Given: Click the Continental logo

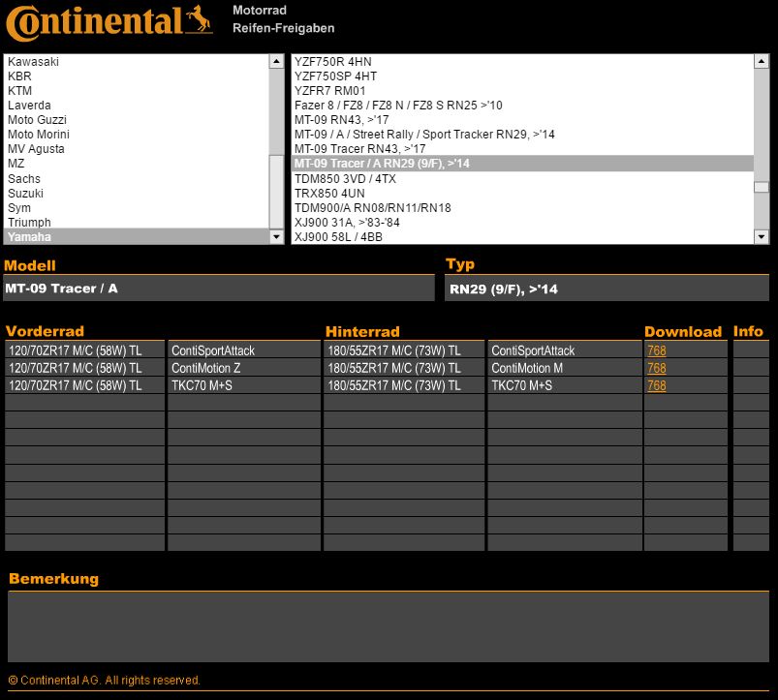Looking at the screenshot, I should click(109, 21).
